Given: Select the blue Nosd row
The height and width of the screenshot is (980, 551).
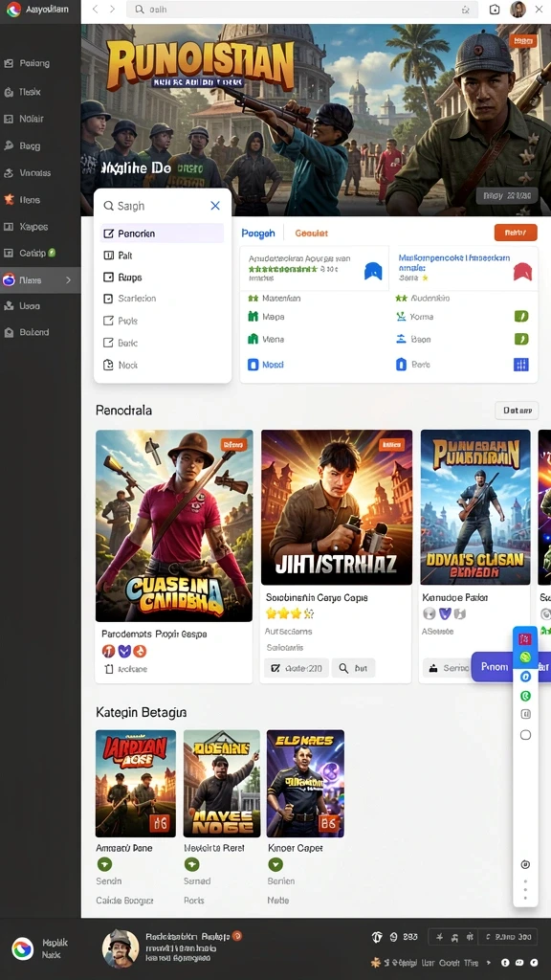Looking at the screenshot, I should [314, 365].
